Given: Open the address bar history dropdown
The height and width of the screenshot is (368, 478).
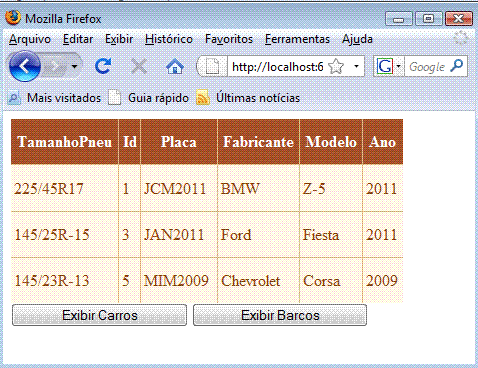Looking at the screenshot, I should tap(356, 66).
